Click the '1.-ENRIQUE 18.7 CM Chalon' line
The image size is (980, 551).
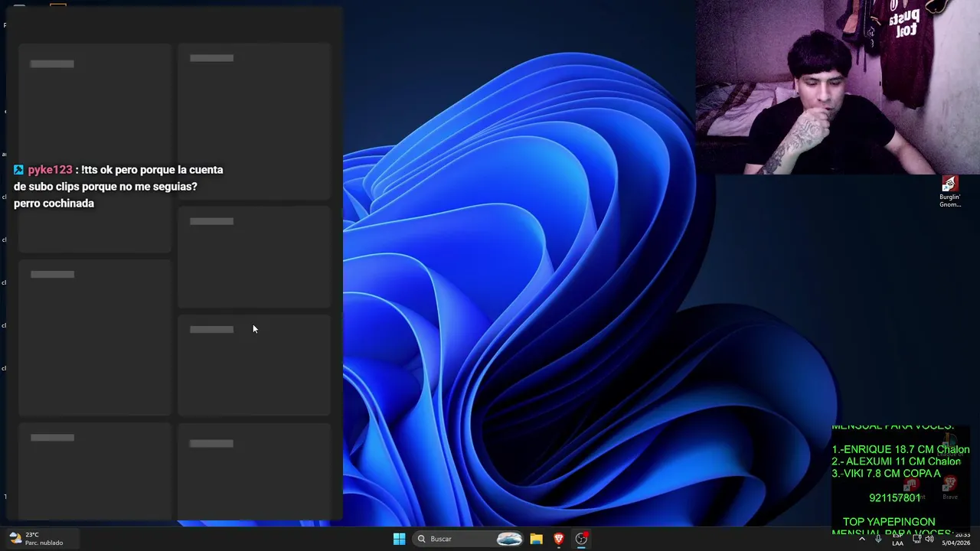click(x=900, y=450)
